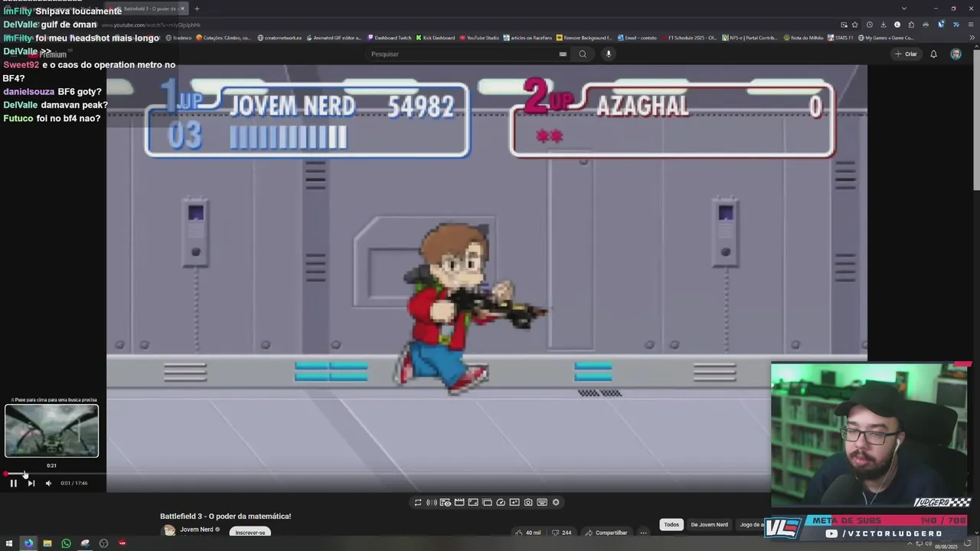
Task: Open the 'Remove Background' bookmark
Action: pos(584,37)
